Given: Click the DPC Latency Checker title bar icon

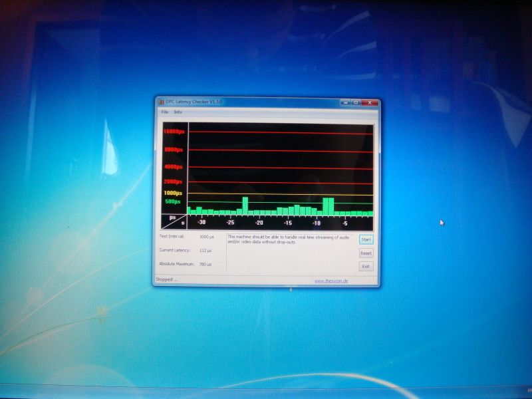Looking at the screenshot, I should click(161, 102).
